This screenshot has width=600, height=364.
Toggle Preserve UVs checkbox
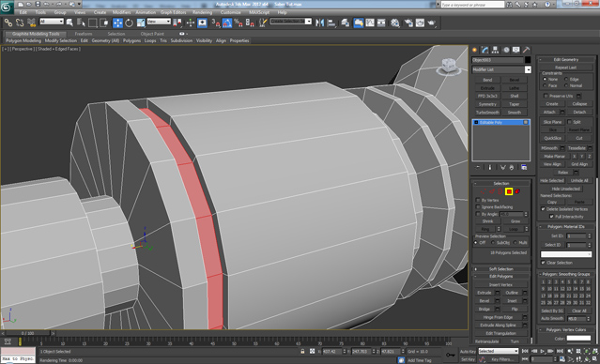(x=546, y=96)
